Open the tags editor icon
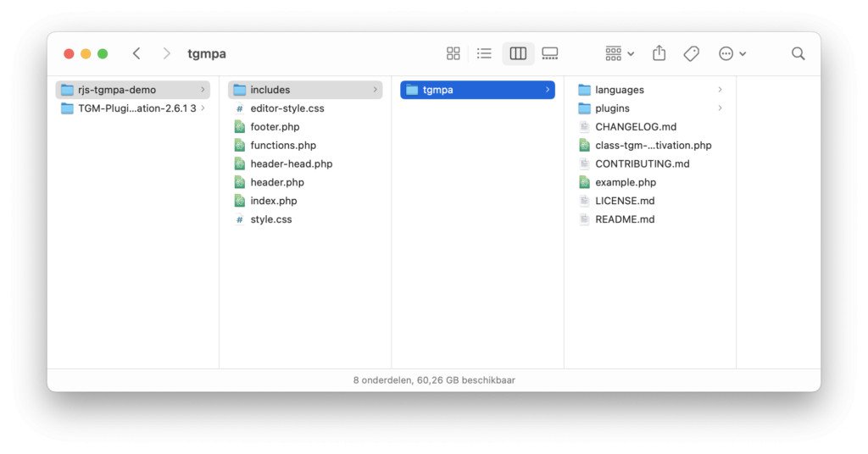868x454 pixels. (x=692, y=53)
